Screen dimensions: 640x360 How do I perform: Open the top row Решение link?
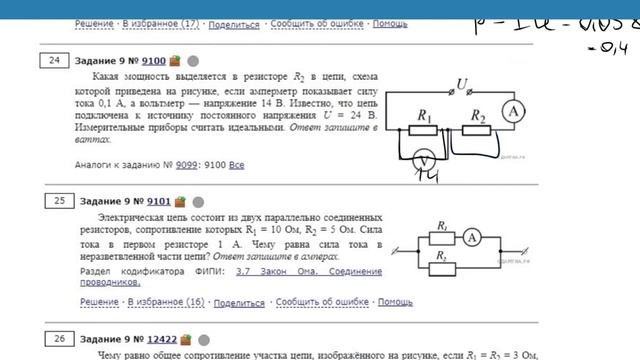coord(94,24)
